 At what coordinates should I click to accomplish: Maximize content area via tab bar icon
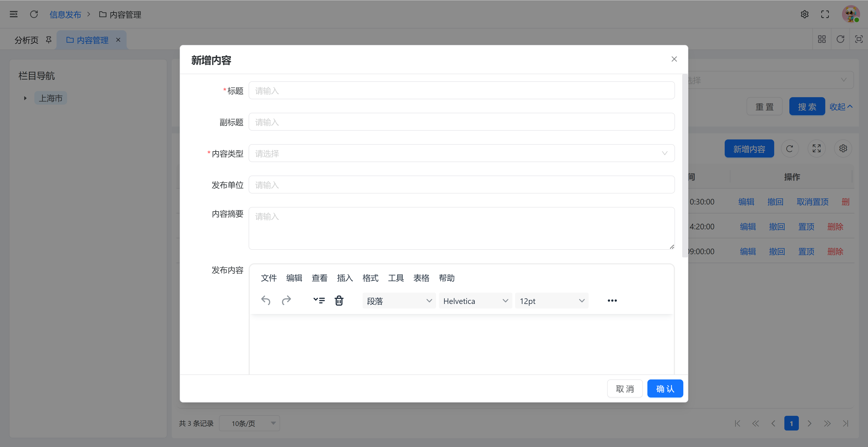coord(859,39)
